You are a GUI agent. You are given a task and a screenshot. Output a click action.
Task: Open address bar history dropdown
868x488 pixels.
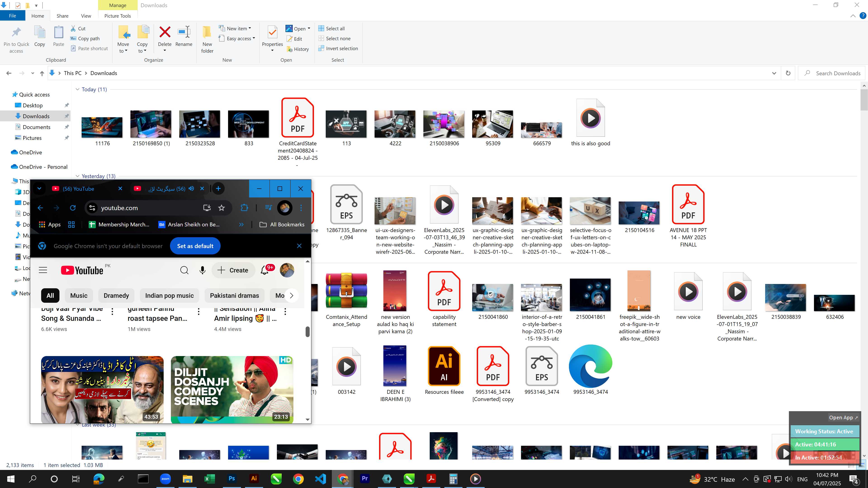pos(774,73)
